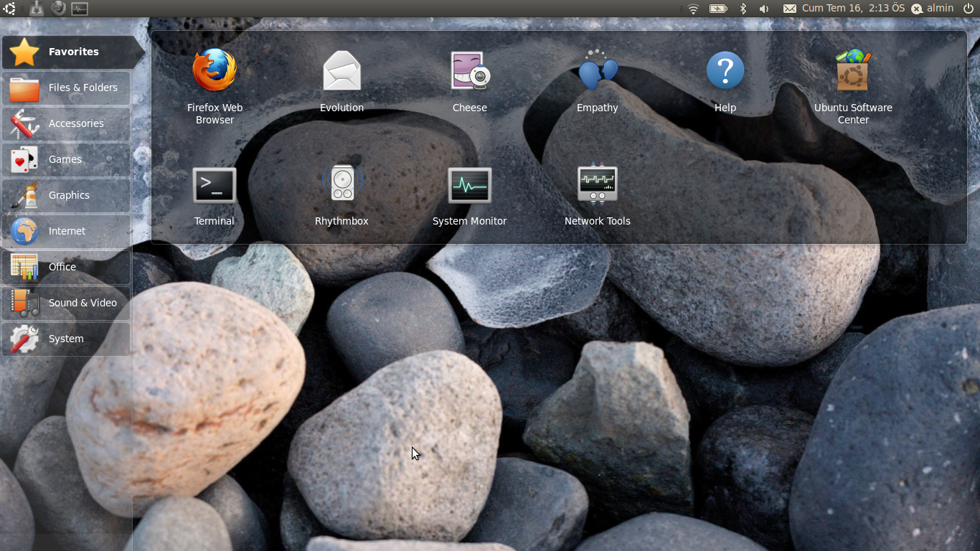Open the Evolution mail launcher

click(341, 81)
